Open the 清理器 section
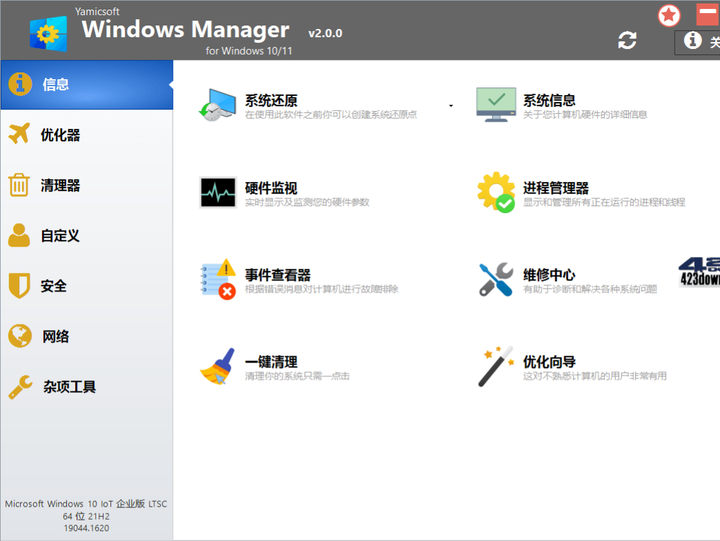 click(87, 185)
